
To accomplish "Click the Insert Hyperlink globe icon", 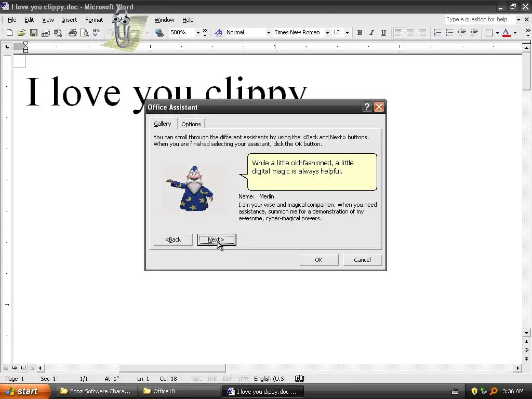I will click(159, 33).
